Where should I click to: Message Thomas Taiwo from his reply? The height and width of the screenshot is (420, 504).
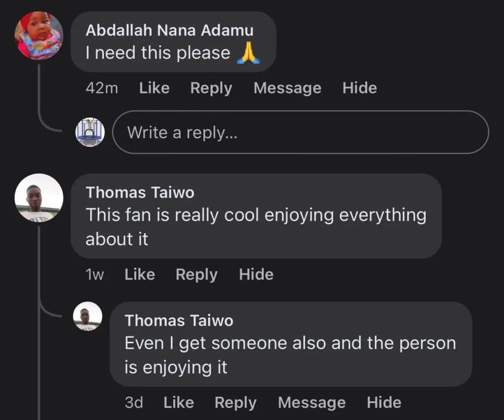(312, 403)
